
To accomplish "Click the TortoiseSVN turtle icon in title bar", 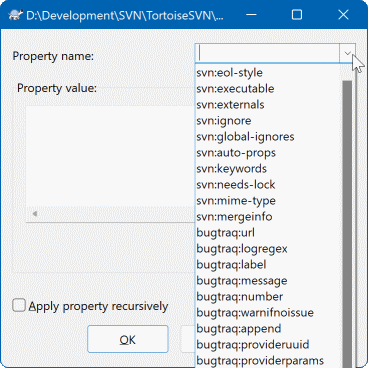I will pos(14,15).
